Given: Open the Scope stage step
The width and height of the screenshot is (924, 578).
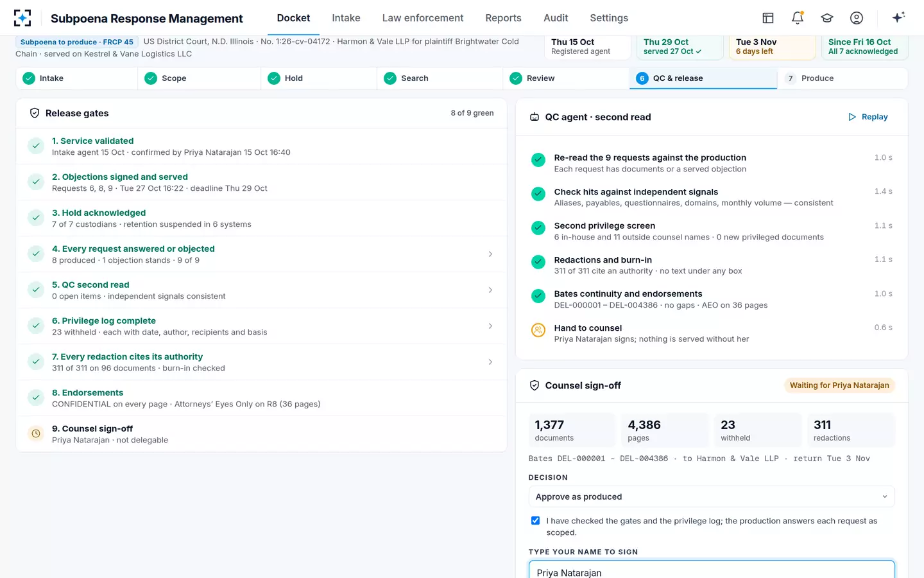Looking at the screenshot, I should click(x=199, y=78).
